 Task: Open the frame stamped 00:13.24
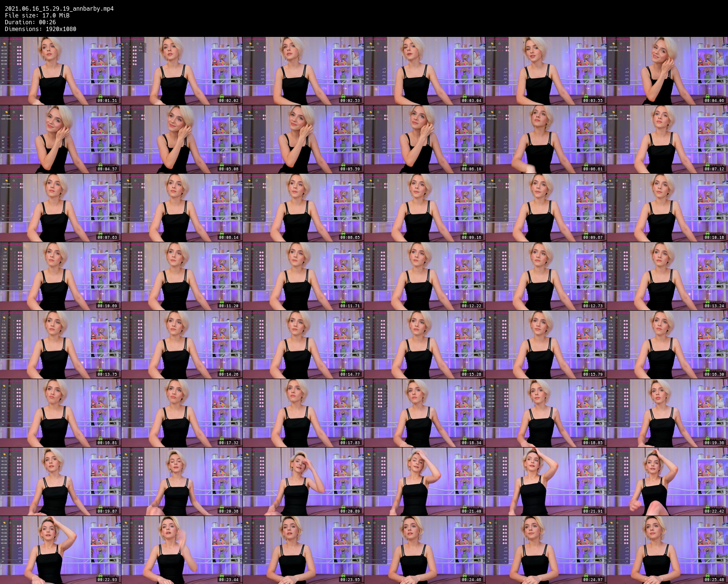point(667,276)
